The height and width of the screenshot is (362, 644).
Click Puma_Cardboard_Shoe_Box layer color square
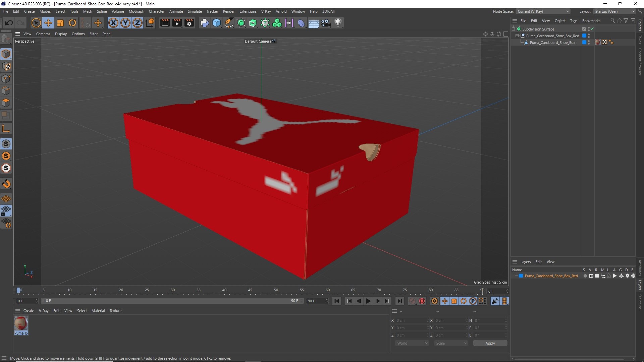[x=584, y=43]
